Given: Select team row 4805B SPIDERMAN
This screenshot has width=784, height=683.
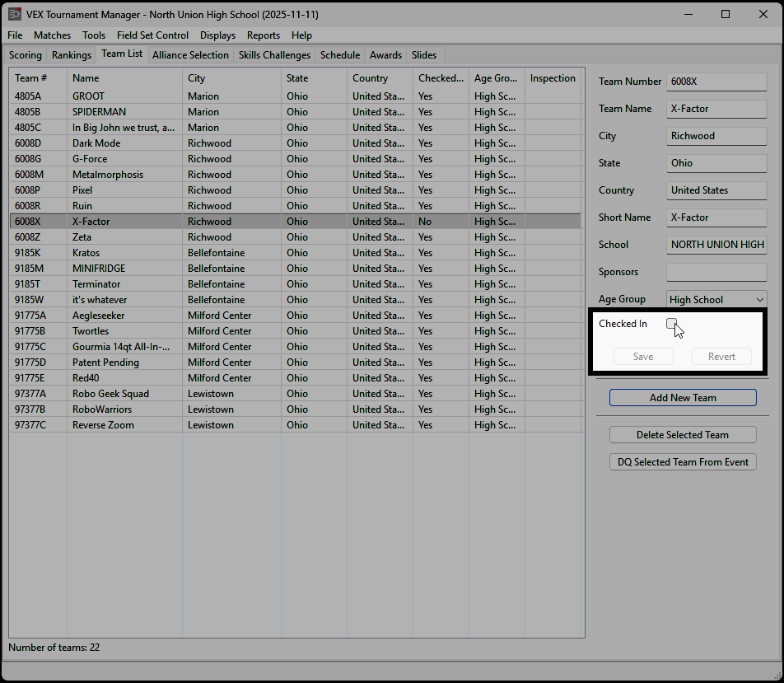Looking at the screenshot, I should (x=296, y=111).
